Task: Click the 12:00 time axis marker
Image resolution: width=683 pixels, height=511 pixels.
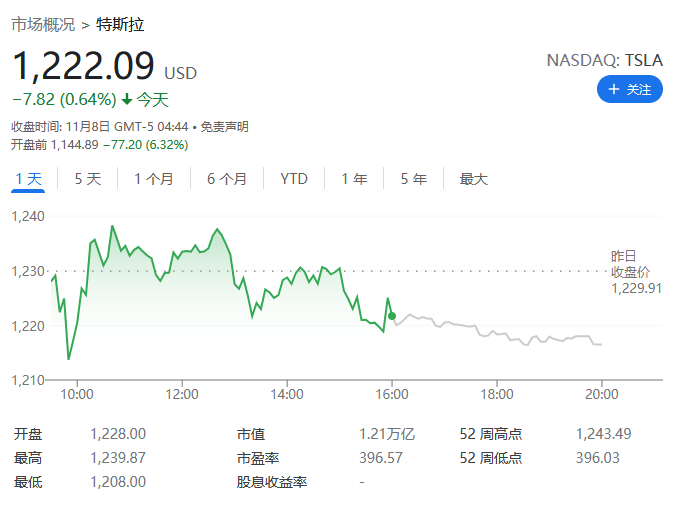Action: (x=182, y=394)
